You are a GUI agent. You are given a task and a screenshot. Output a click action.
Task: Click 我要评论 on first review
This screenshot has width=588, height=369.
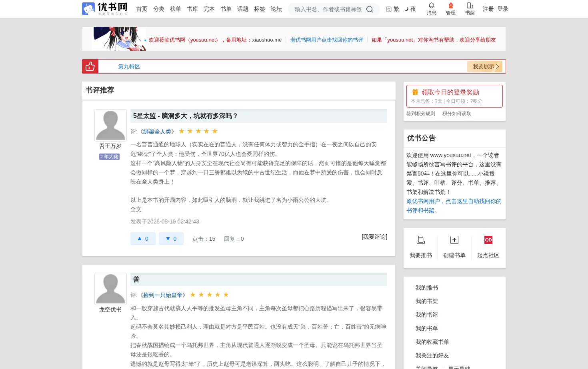(x=374, y=237)
